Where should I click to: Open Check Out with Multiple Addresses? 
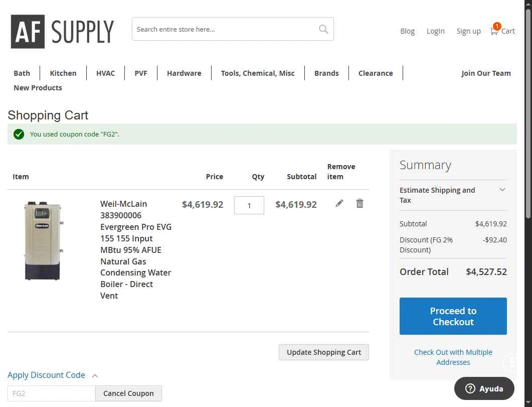click(453, 357)
